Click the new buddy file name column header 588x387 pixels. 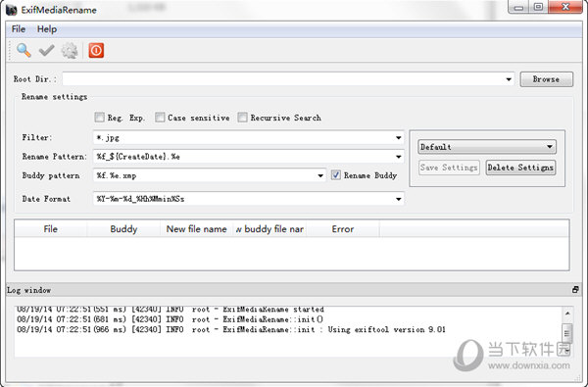click(269, 228)
